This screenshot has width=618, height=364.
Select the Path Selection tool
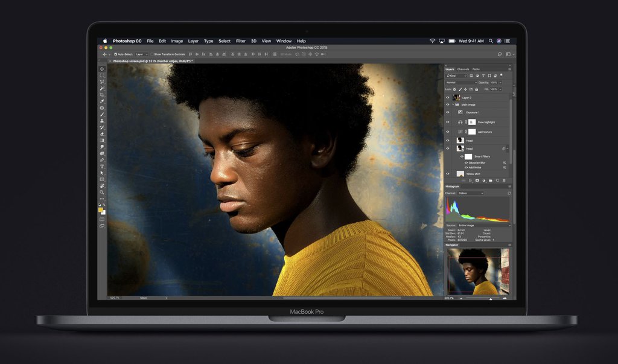click(x=102, y=173)
